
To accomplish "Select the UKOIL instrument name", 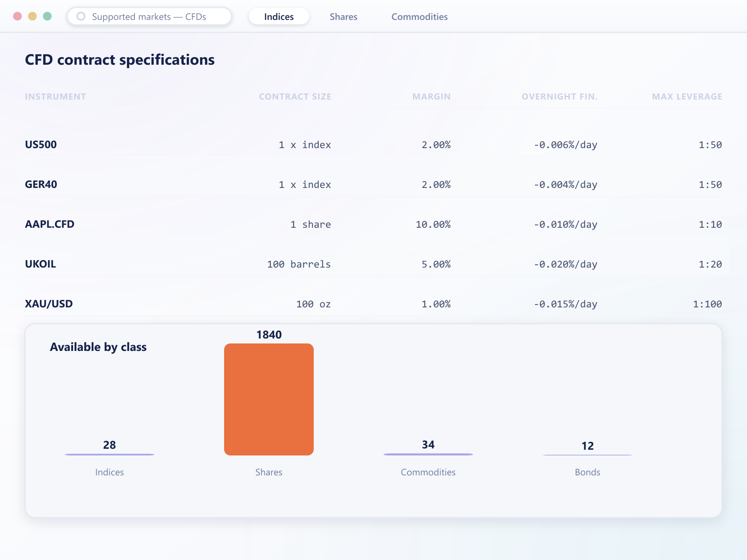I will tap(40, 264).
